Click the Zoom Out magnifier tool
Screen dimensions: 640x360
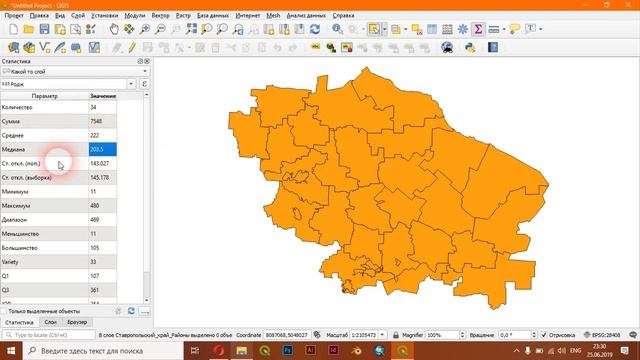point(160,29)
